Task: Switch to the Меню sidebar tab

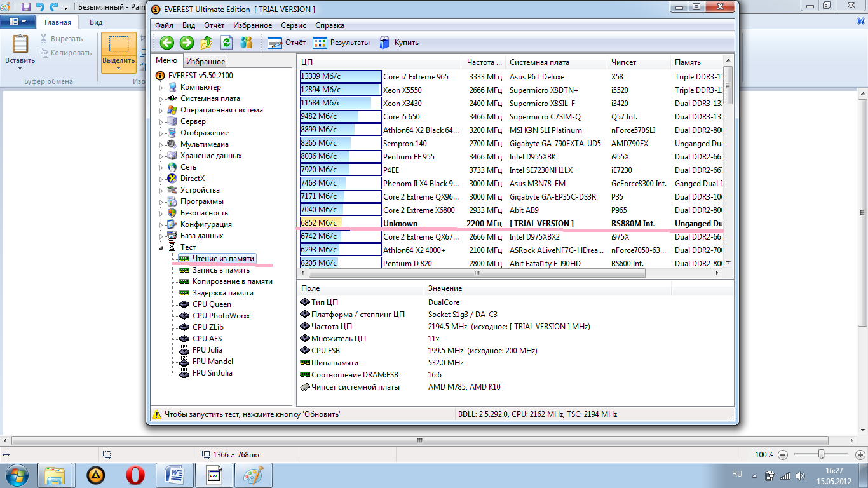Action: point(166,60)
